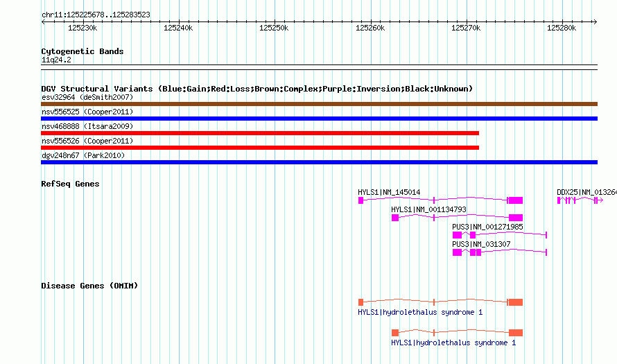617x364 pixels.
Task: Click the 11q24.2 band label
Action: click(56, 60)
